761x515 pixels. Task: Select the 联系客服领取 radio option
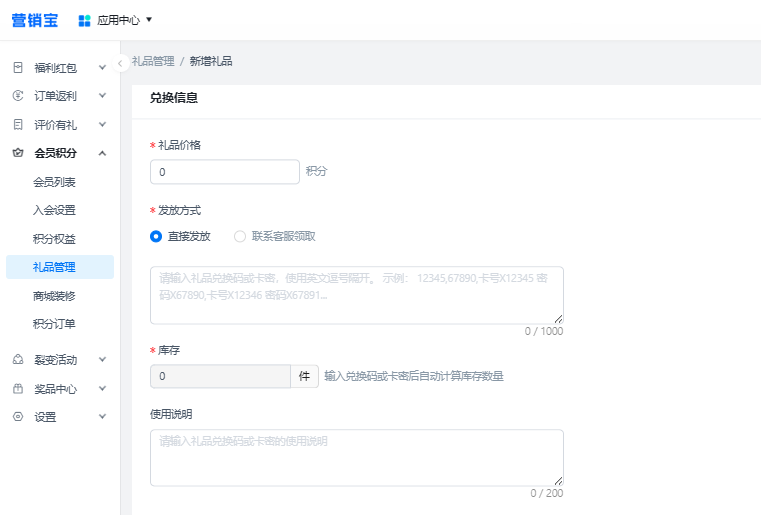click(240, 237)
